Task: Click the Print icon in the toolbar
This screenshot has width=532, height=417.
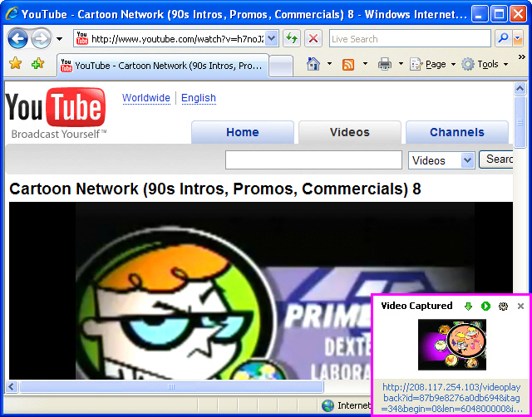Action: pyautogui.click(x=385, y=64)
